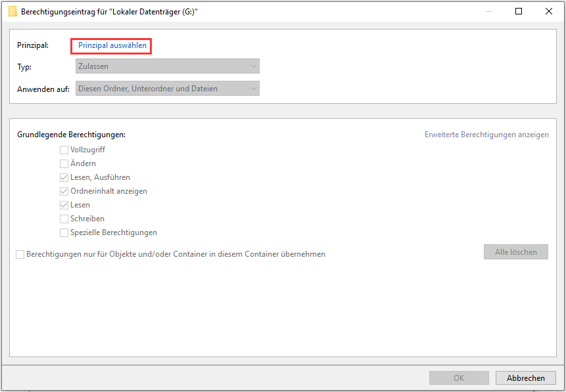Click the window title 'Berechtigungseintrag für "Lokaler Datenträger (G:)"'
The height and width of the screenshot is (392, 566).
coord(109,12)
